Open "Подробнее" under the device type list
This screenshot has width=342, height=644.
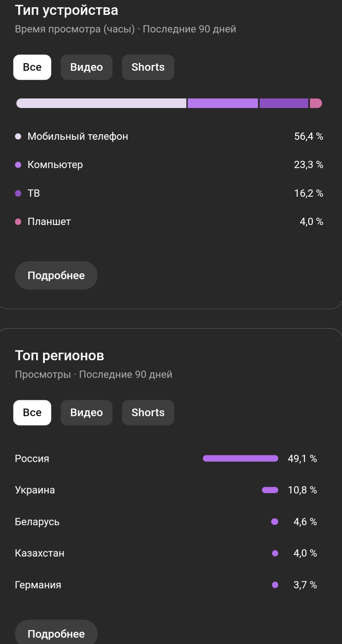click(56, 275)
